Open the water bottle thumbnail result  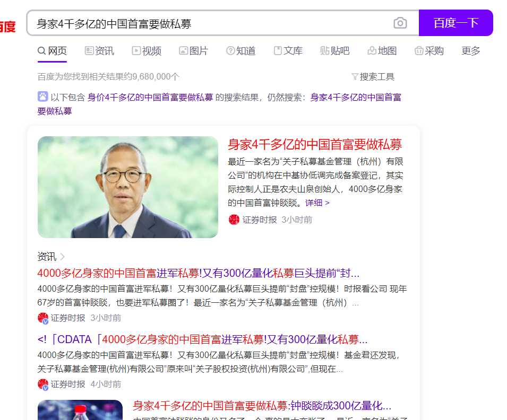[x=80, y=410]
